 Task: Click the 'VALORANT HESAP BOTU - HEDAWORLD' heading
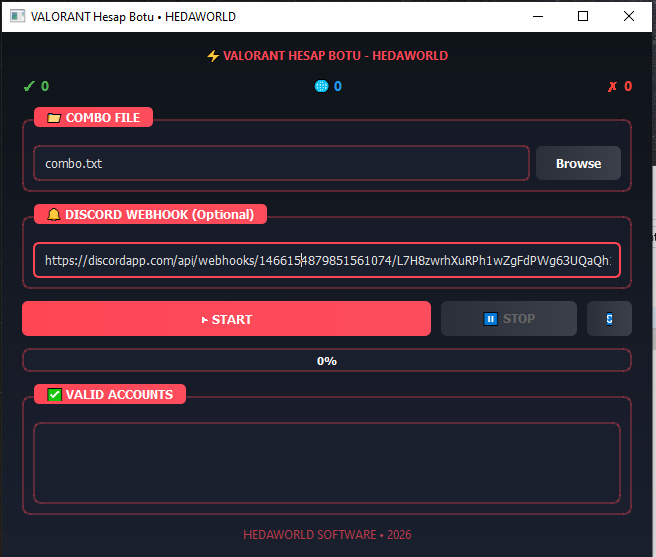(335, 56)
